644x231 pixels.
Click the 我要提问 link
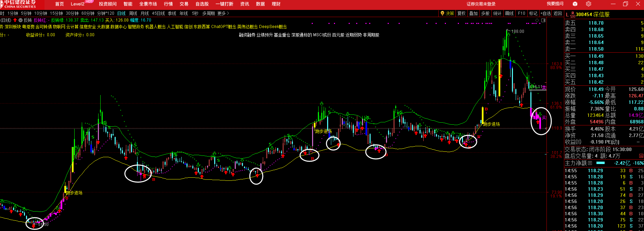pyautogui.click(x=555, y=4)
